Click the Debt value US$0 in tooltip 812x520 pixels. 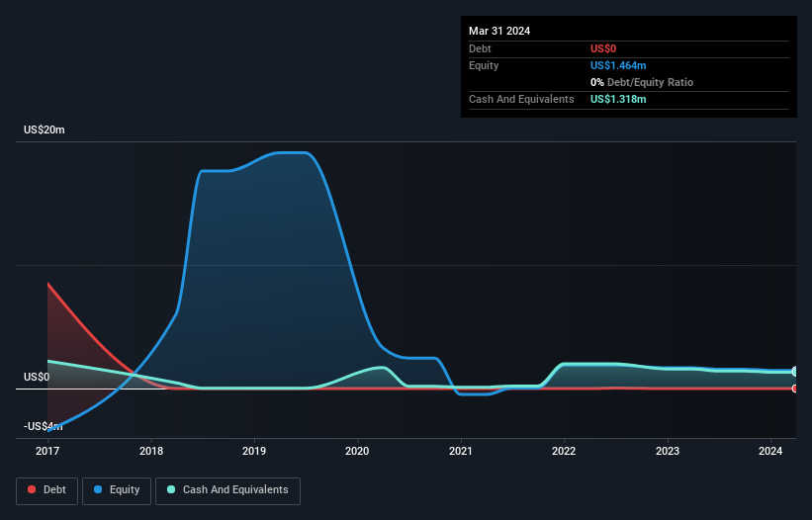click(603, 48)
